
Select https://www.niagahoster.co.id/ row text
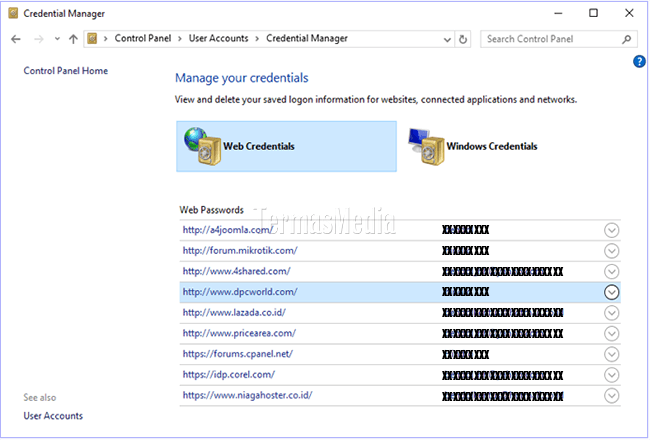pos(247,395)
